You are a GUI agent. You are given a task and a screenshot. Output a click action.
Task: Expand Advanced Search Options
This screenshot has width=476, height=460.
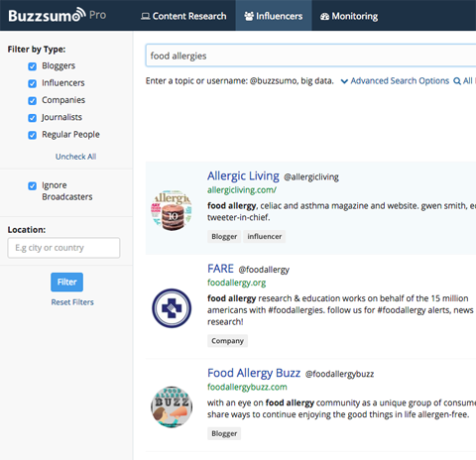click(395, 81)
